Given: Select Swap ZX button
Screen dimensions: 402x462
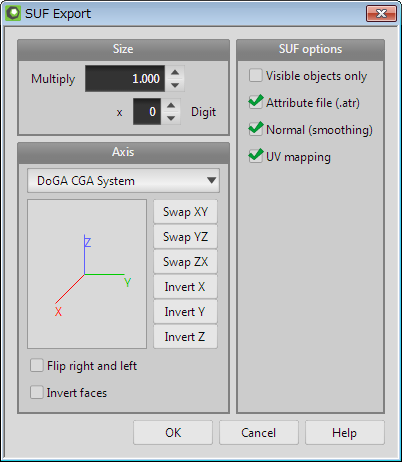Looking at the screenshot, I should [x=185, y=262].
